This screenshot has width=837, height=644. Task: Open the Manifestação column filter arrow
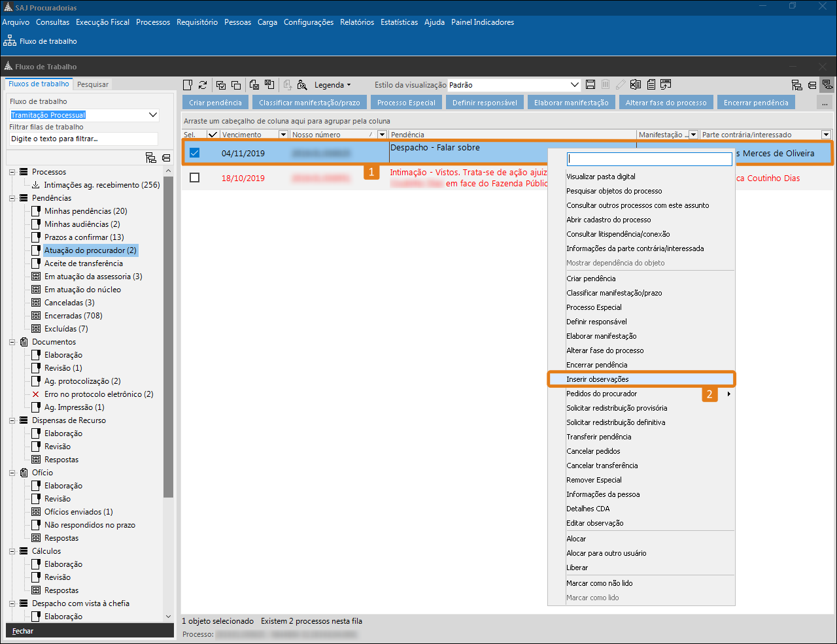[x=694, y=135]
